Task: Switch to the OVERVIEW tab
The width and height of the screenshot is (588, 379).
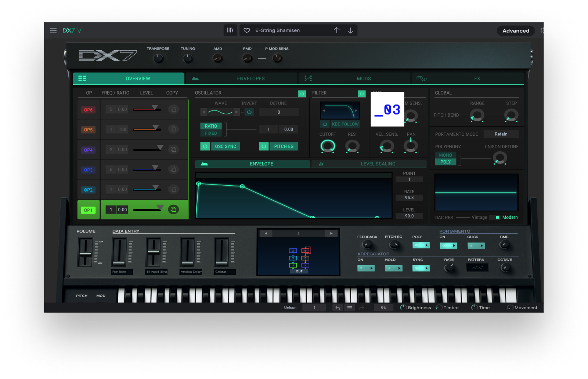Action: [x=129, y=79]
